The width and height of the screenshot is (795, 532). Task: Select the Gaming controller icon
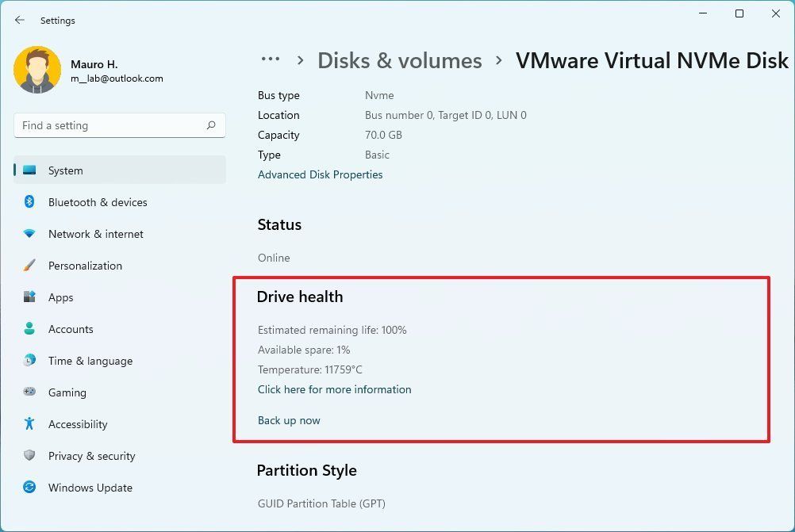point(29,392)
